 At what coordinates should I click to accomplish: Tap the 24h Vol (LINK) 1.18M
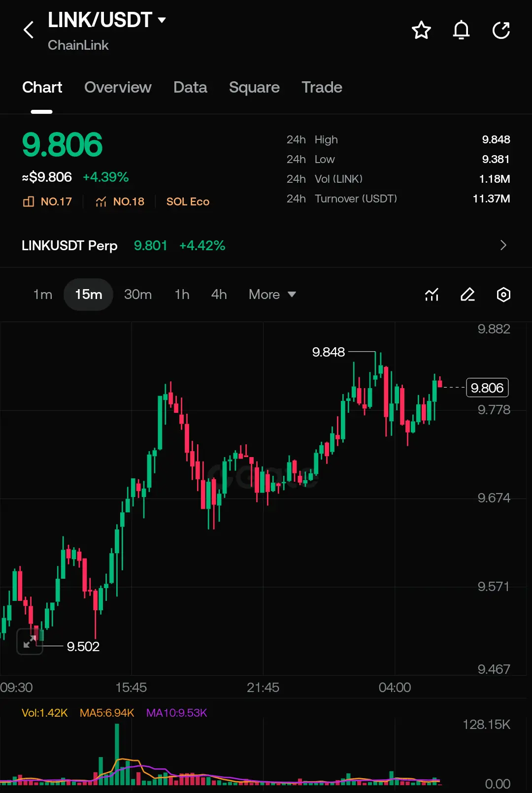[x=495, y=179]
